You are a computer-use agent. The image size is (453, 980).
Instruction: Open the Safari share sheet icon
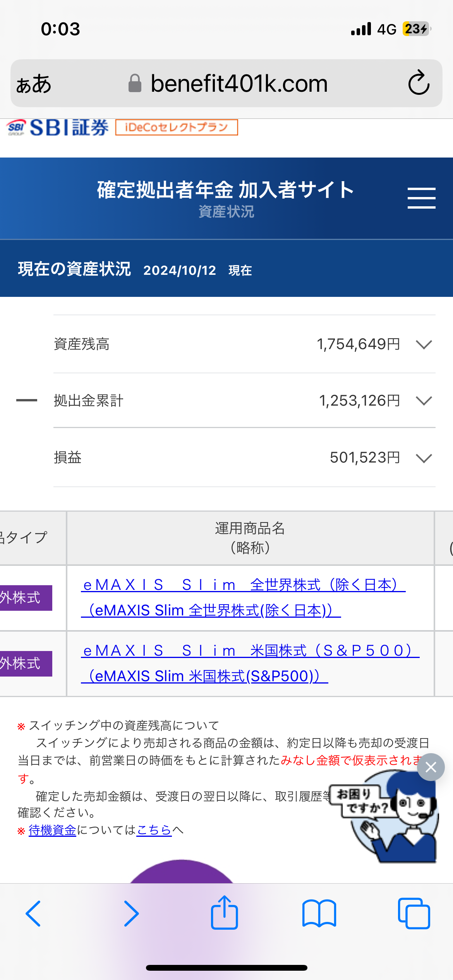pyautogui.click(x=224, y=912)
